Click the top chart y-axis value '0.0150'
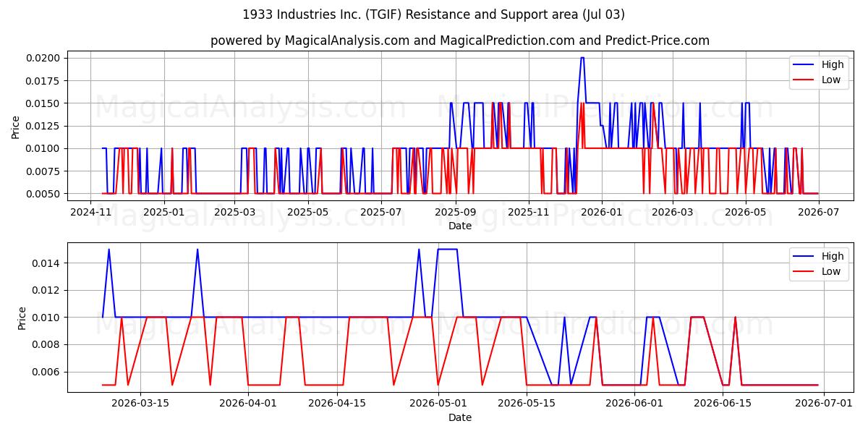 [x=45, y=103]
